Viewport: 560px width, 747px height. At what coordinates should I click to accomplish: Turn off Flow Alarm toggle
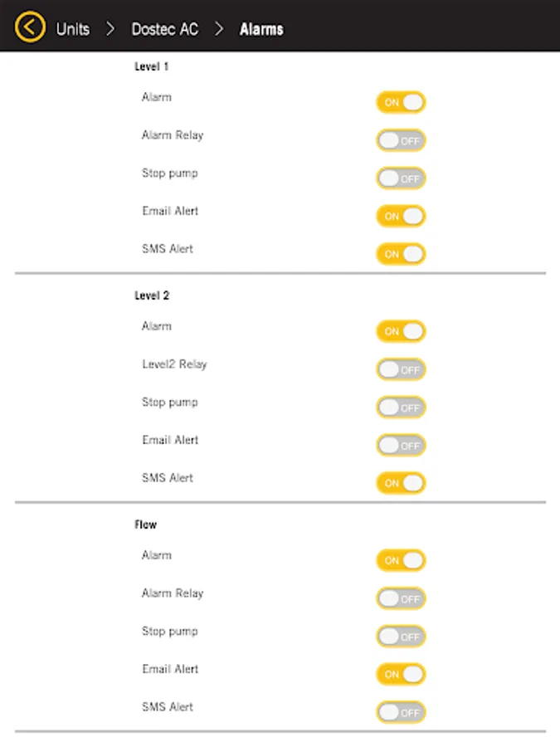point(401,560)
